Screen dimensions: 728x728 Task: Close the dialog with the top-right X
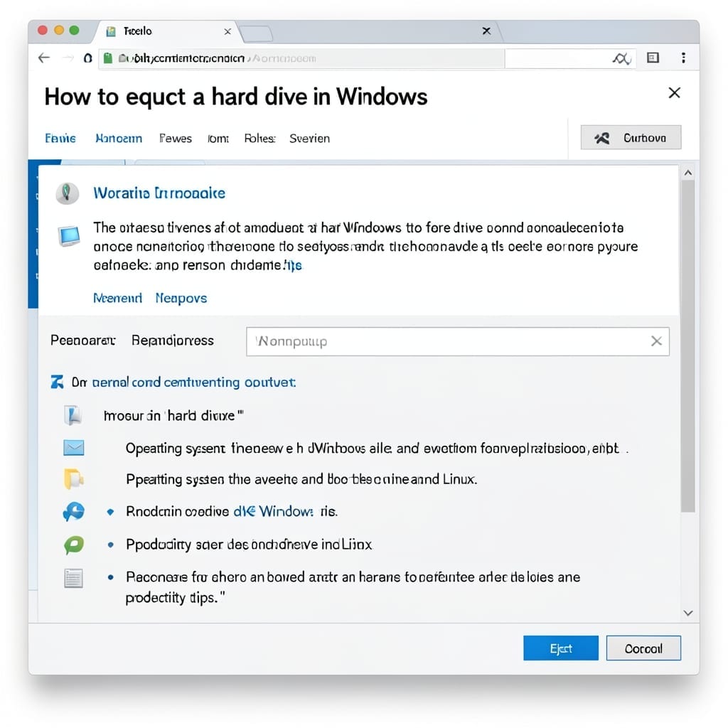[x=674, y=93]
